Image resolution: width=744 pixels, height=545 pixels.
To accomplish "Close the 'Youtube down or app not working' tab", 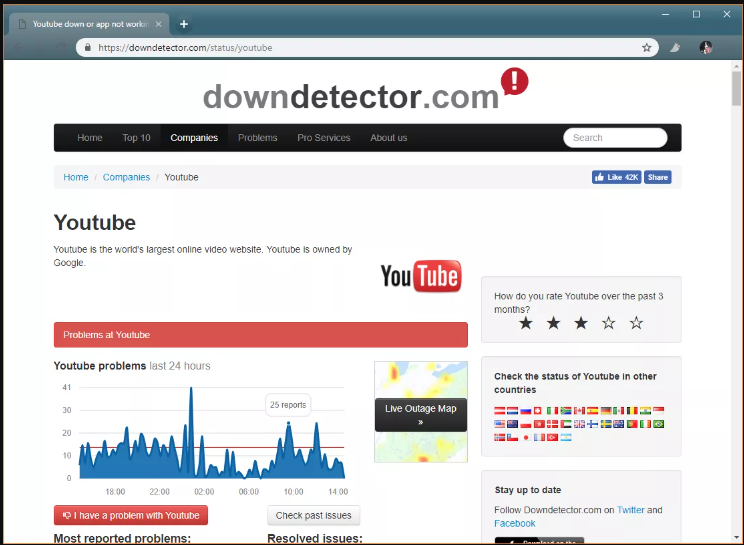I will click(158, 24).
